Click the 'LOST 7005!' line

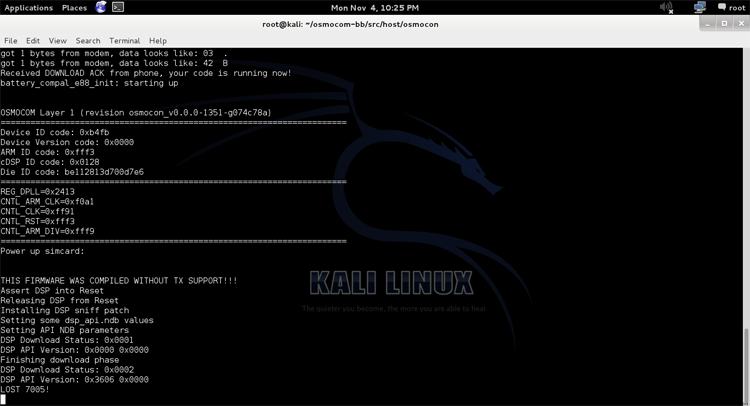(25, 390)
